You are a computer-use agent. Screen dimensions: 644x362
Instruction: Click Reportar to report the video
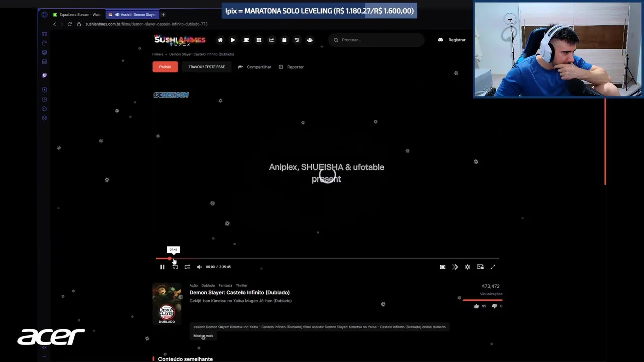pos(291,67)
